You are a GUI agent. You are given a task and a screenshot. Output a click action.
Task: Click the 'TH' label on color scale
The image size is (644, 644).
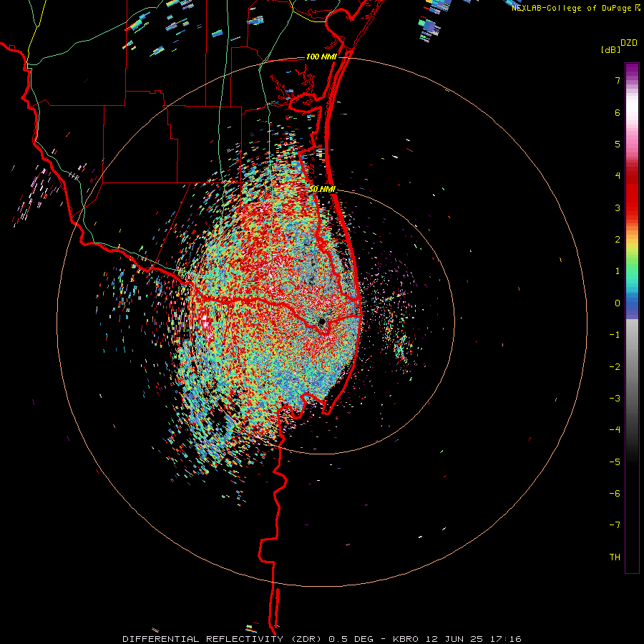click(615, 557)
